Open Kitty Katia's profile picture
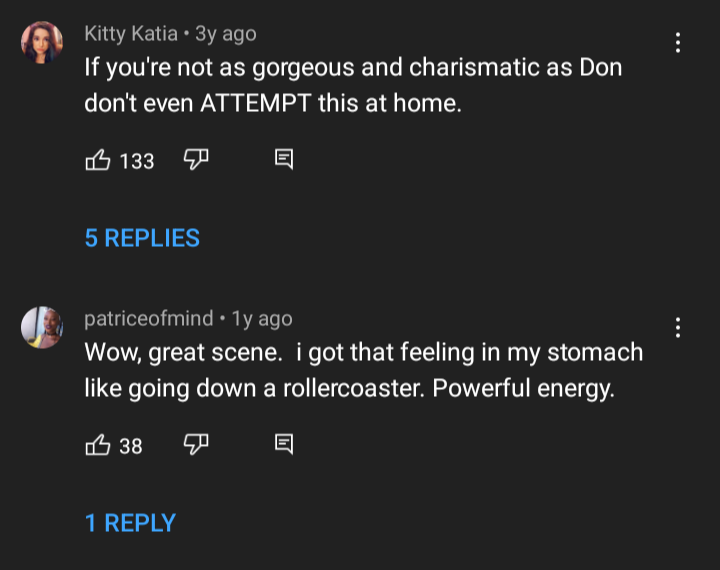The width and height of the screenshot is (720, 570). point(42,42)
